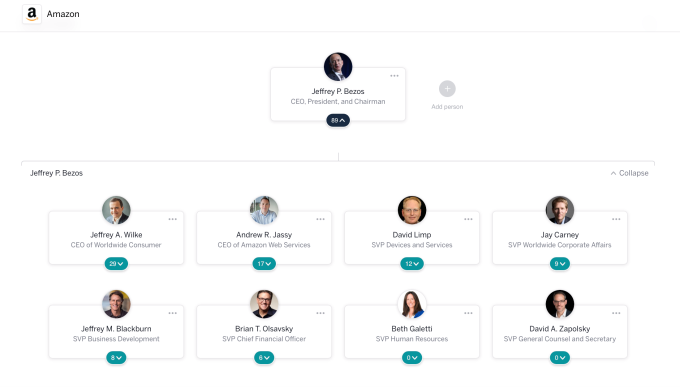Image resolution: width=680 pixels, height=387 pixels.
Task: Select Jeffrey M. Blackburn's profile photo
Action: (116, 304)
